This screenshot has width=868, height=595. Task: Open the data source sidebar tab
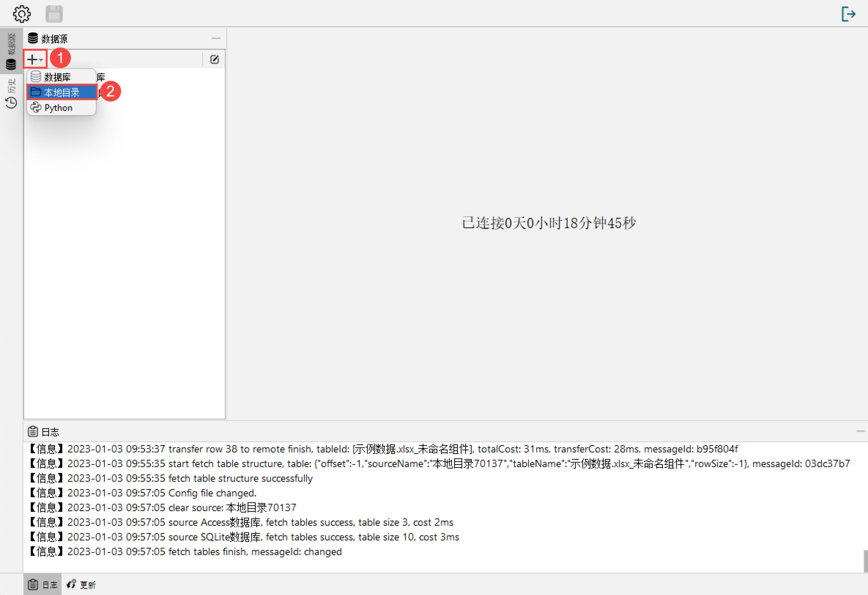point(11,52)
